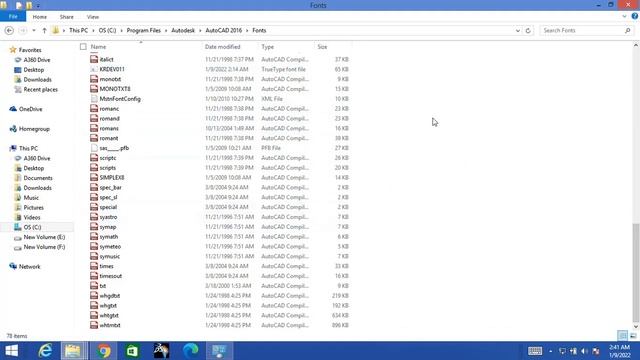The width and height of the screenshot is (640, 360).
Task: Click the italict font file icon
Action: coord(94,59)
